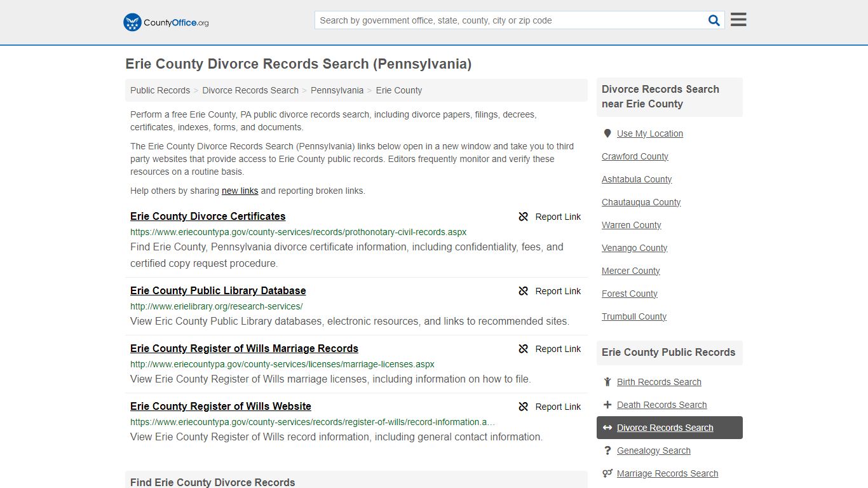The height and width of the screenshot is (488, 868).
Task: Report Link for Register of Wills Website
Action: pyautogui.click(x=550, y=407)
